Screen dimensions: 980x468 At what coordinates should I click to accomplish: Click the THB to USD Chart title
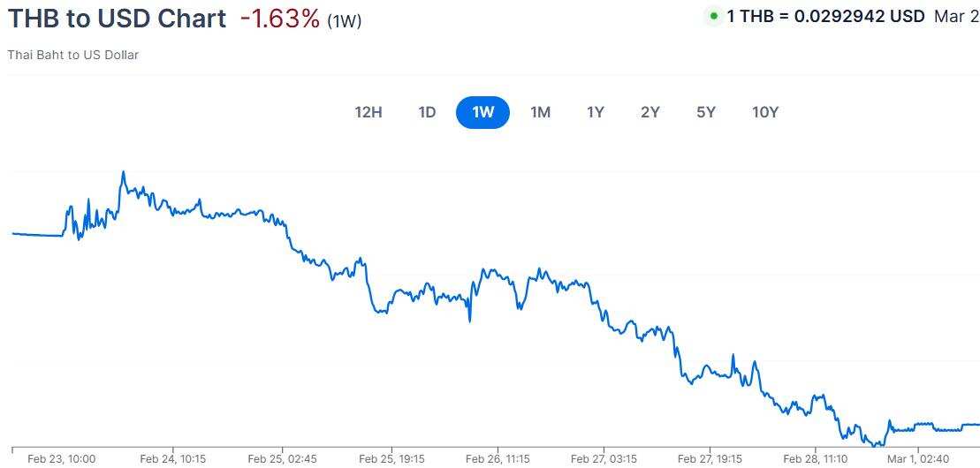117,19
